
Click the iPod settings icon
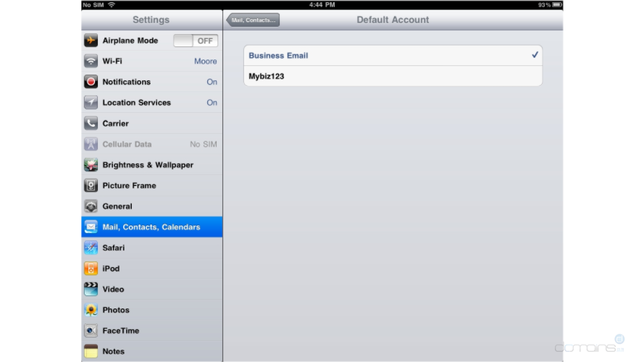[x=91, y=269]
